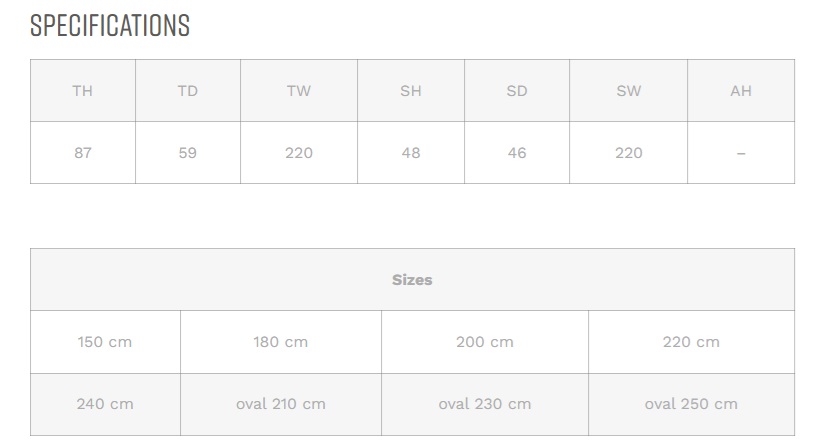Click the TH value 87 cell
The image size is (822, 448).
click(83, 152)
